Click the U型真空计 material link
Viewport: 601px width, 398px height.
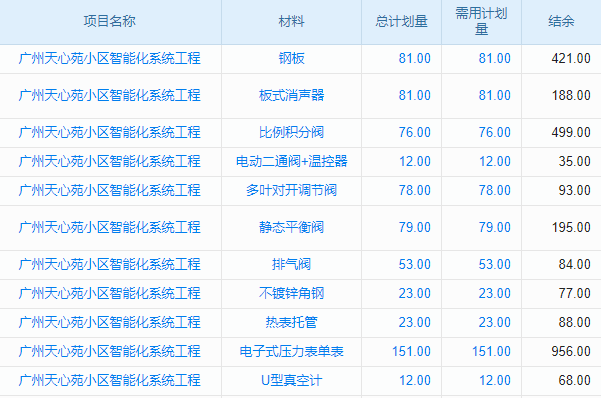tap(291, 381)
